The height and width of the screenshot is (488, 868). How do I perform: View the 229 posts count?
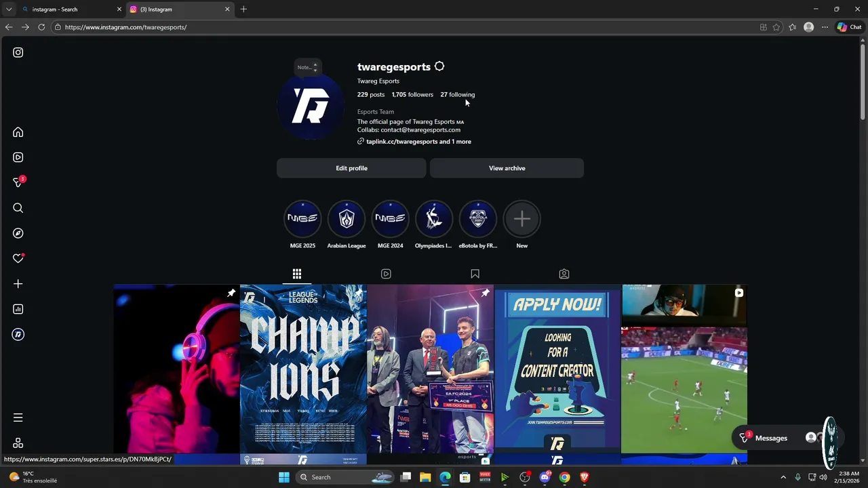tap(371, 94)
